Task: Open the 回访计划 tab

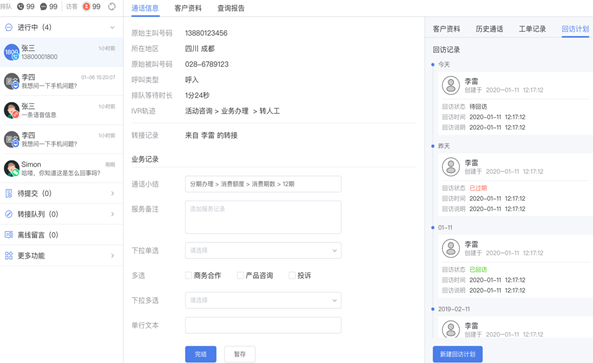Action: point(575,29)
